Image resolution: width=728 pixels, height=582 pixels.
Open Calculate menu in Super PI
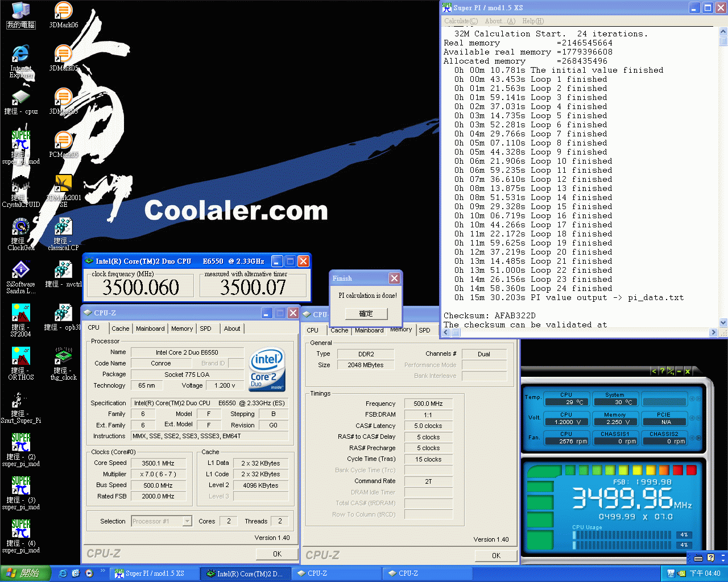pos(461,21)
